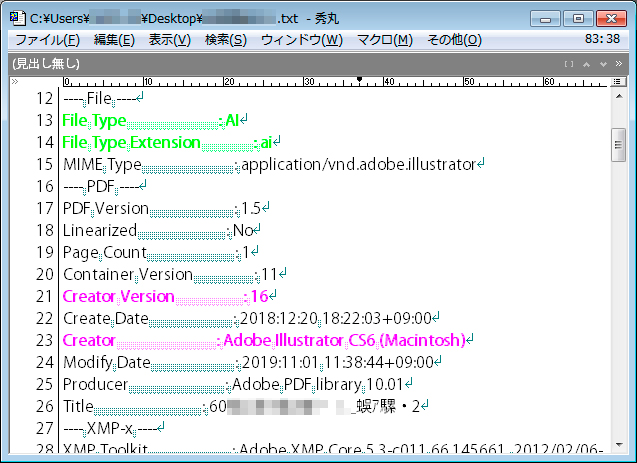Viewport: 637px width, 463px height.
Task: Open the 編集(E) menu
Action: 114,40
